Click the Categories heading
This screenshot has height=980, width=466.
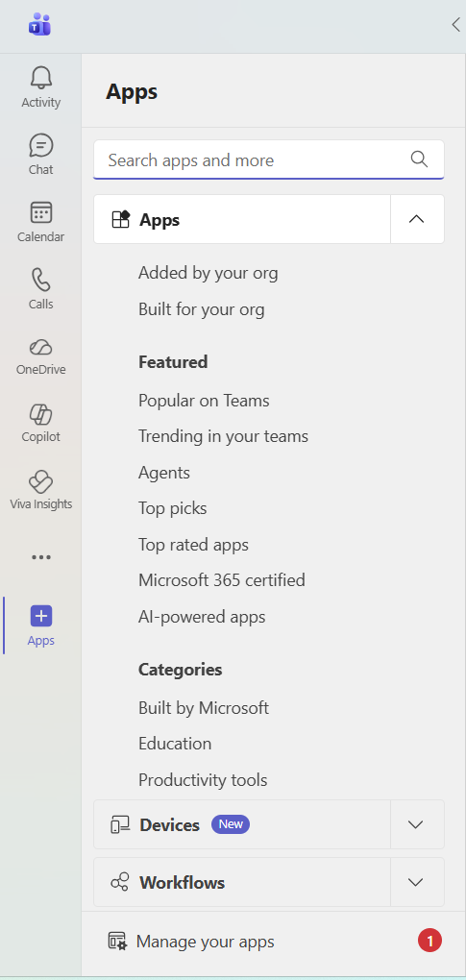point(180,670)
